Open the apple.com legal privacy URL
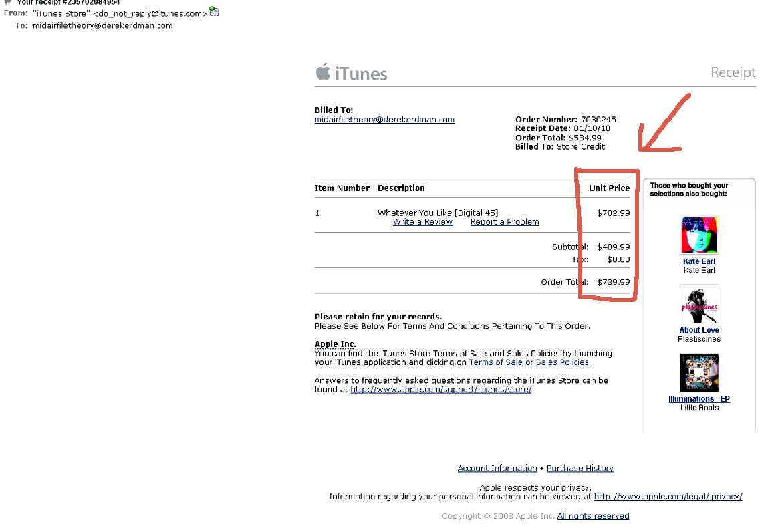Screen dimensions: 770x532 (x=668, y=496)
